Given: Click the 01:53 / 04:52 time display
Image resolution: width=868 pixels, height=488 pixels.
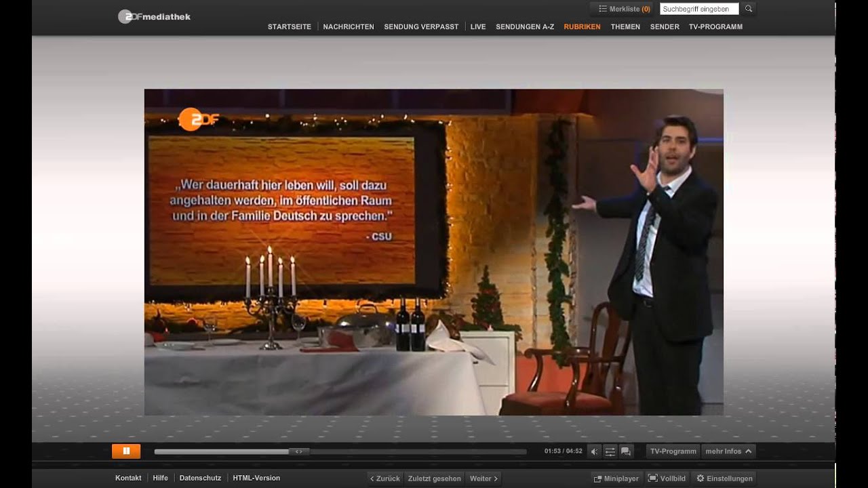Looking at the screenshot, I should coord(563,451).
